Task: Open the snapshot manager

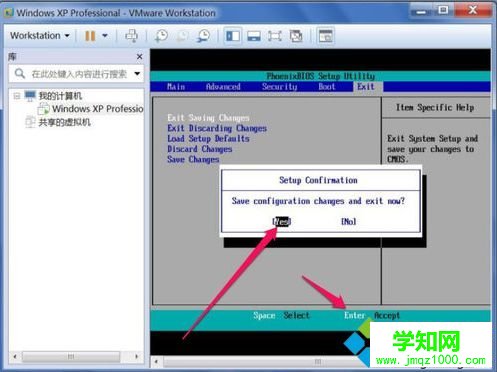Action: pyautogui.click(x=203, y=36)
